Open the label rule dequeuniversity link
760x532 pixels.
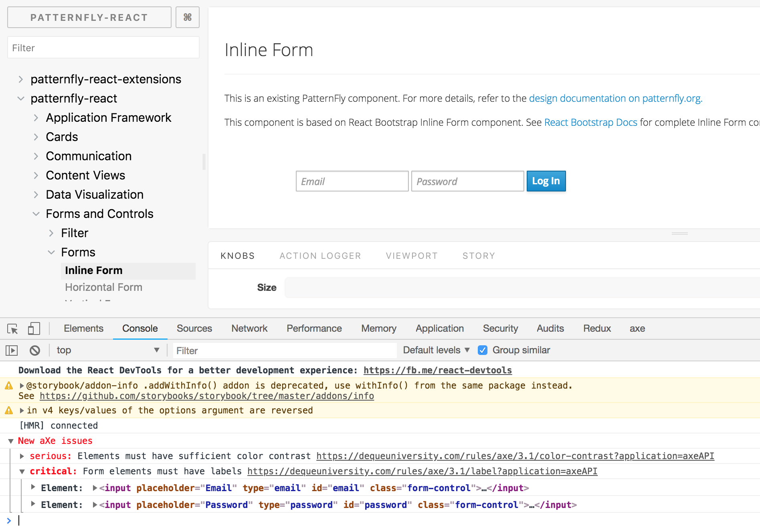[x=422, y=472]
